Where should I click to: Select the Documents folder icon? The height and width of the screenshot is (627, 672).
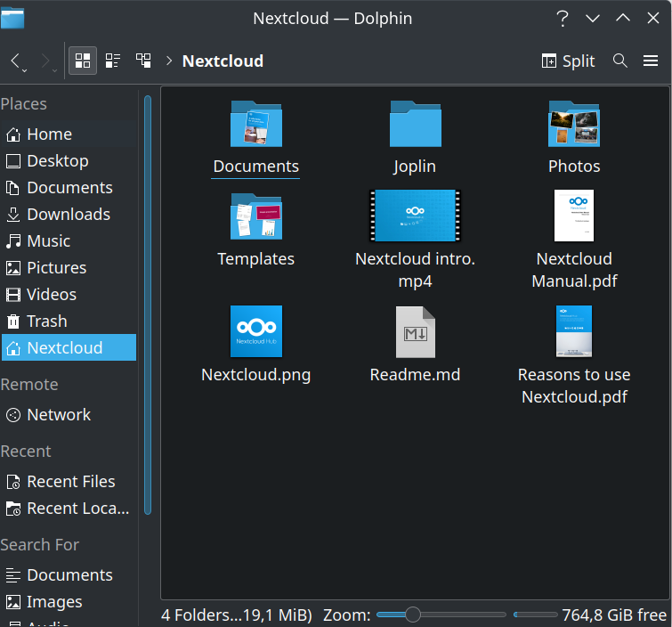[255, 124]
